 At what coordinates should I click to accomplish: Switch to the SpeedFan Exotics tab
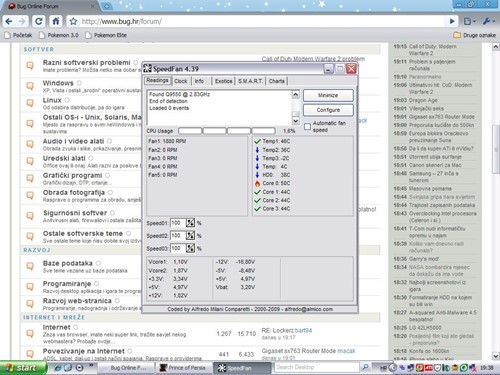tap(224, 81)
